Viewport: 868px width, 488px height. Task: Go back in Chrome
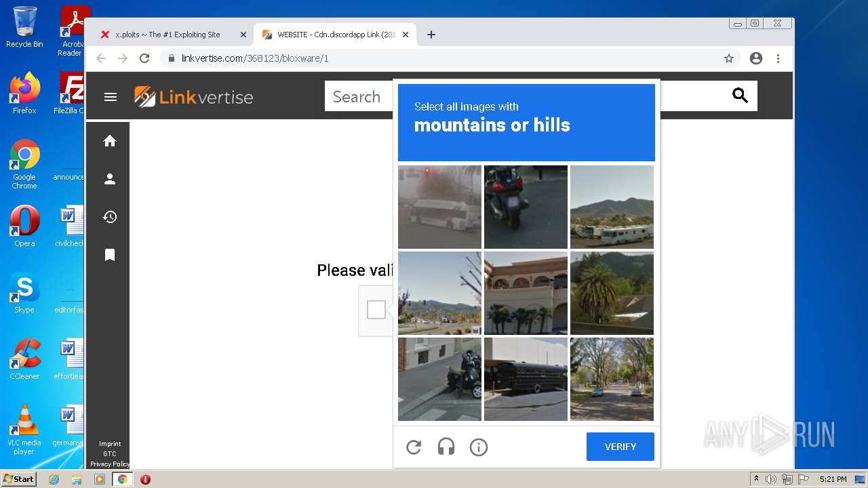point(101,58)
